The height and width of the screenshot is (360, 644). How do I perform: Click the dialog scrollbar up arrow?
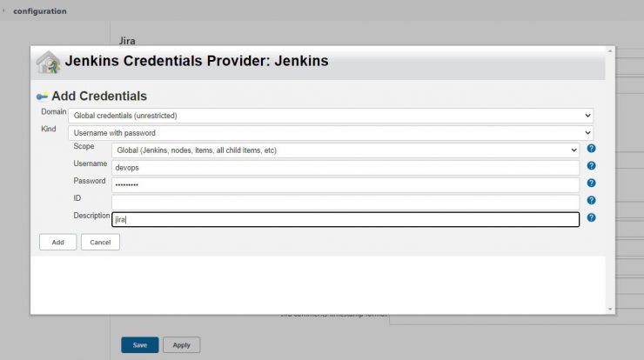coord(610,51)
